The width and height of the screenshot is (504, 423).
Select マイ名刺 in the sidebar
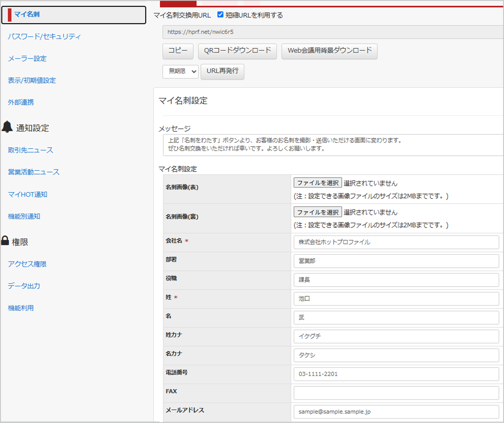[74, 15]
